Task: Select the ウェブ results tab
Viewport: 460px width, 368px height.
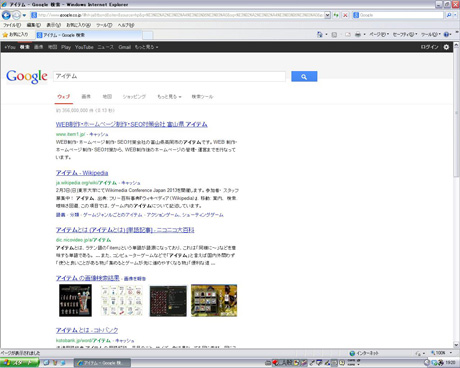Action: click(64, 97)
